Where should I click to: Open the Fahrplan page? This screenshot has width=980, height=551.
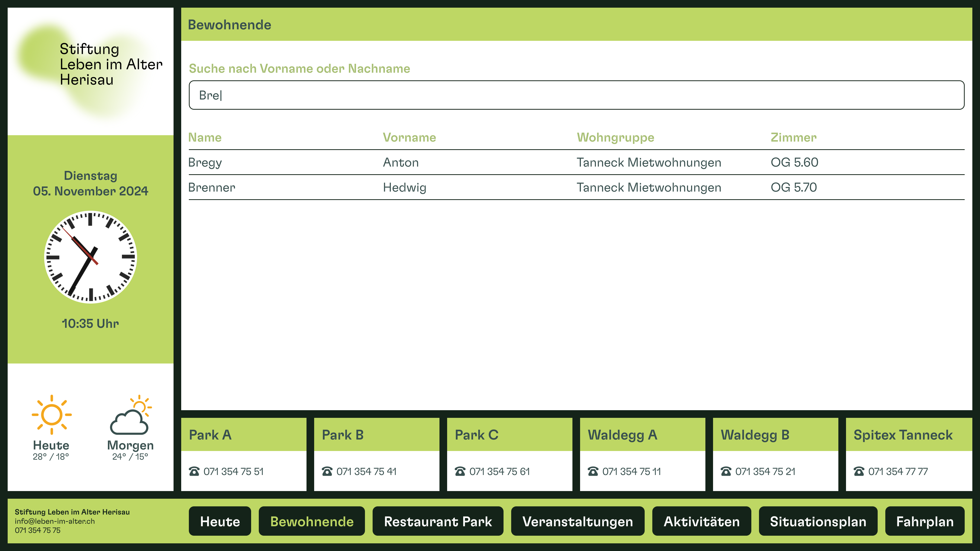(924, 521)
